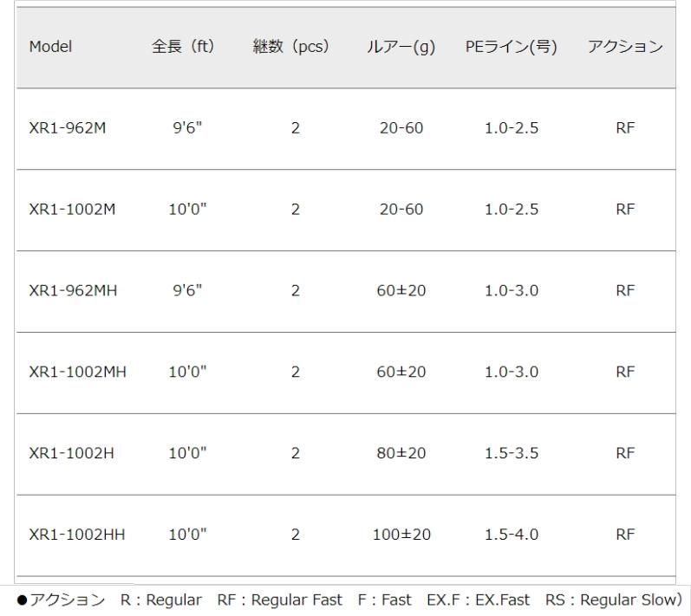The width and height of the screenshot is (691, 616).
Task: Click the 80±20 lure weight value
Action: 401,453
